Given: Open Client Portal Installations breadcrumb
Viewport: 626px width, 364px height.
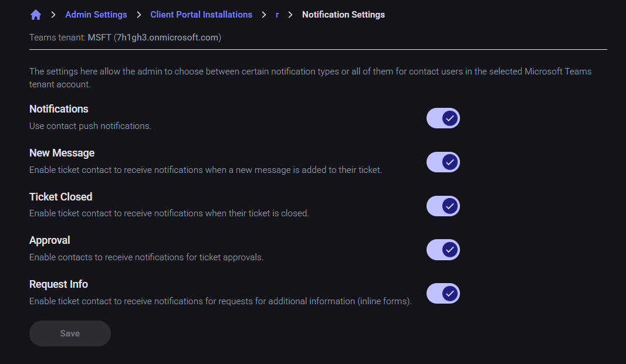Looking at the screenshot, I should pos(201,15).
